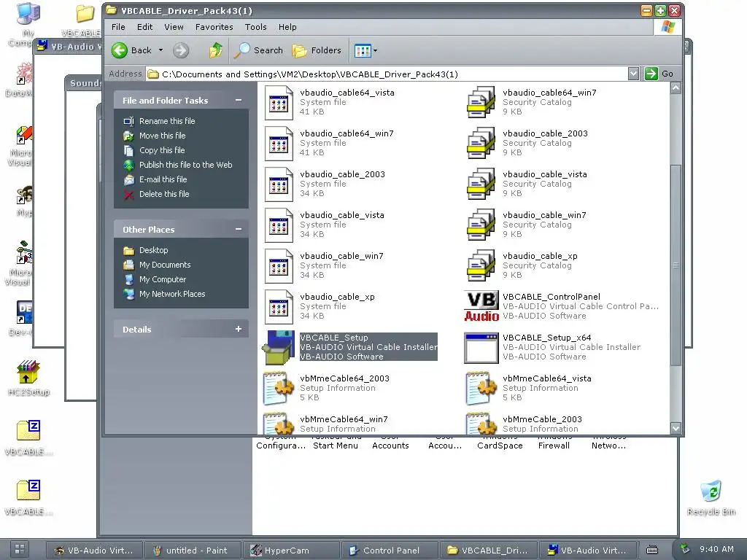Select vbaudio_cable_xp system file icon

click(x=279, y=307)
